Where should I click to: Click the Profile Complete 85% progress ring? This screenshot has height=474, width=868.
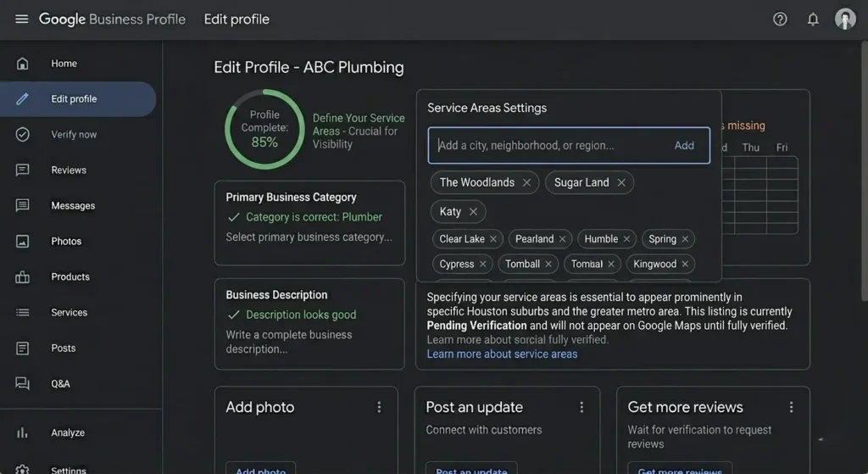point(264,129)
